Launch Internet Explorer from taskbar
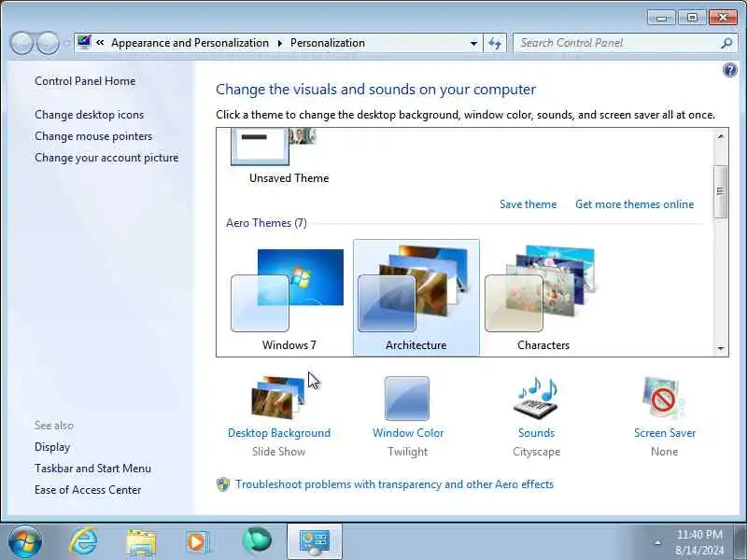The width and height of the screenshot is (747, 560). point(83,541)
